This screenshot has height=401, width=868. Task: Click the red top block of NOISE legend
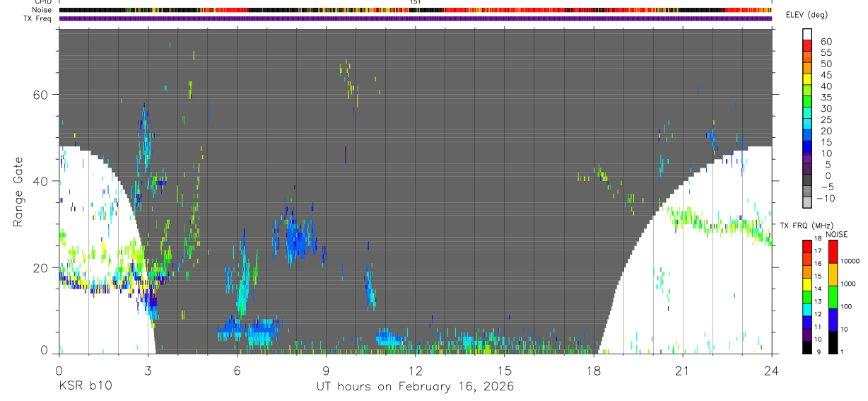tap(833, 252)
